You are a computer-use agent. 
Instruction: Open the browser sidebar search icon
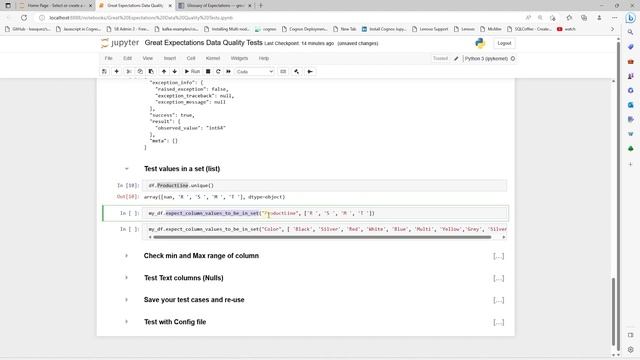[x=630, y=32]
